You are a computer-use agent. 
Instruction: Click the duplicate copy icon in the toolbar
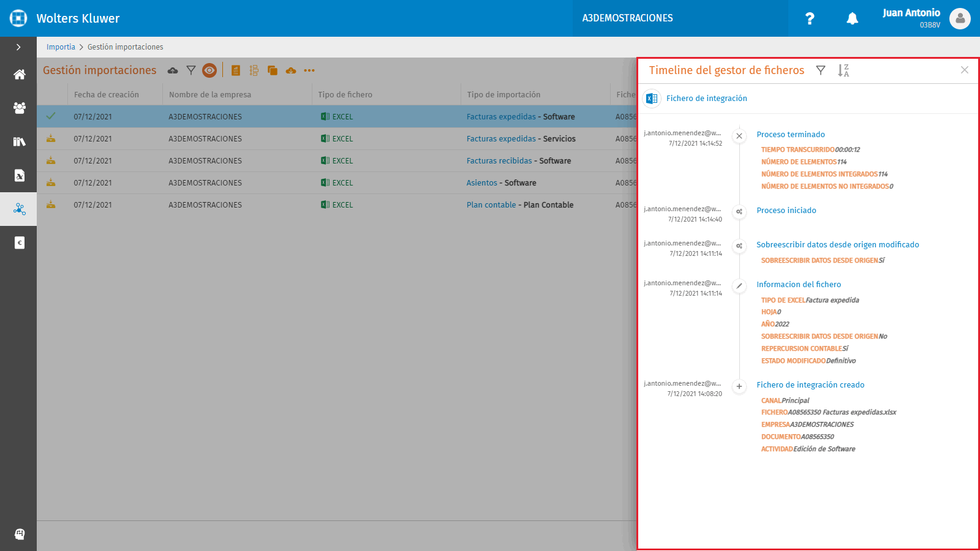(x=273, y=70)
